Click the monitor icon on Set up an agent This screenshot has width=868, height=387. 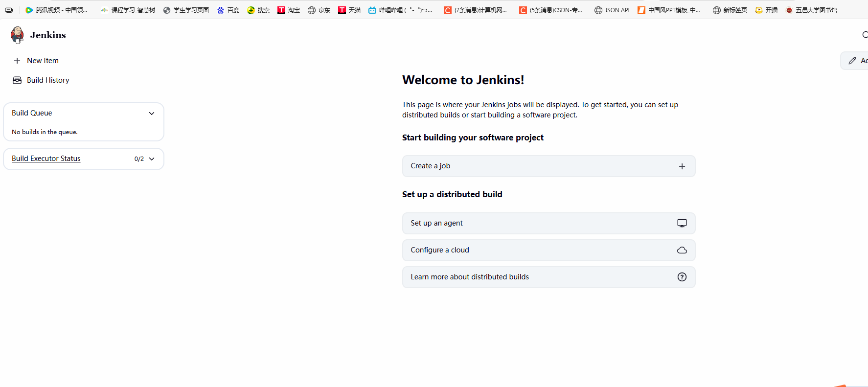(x=682, y=223)
